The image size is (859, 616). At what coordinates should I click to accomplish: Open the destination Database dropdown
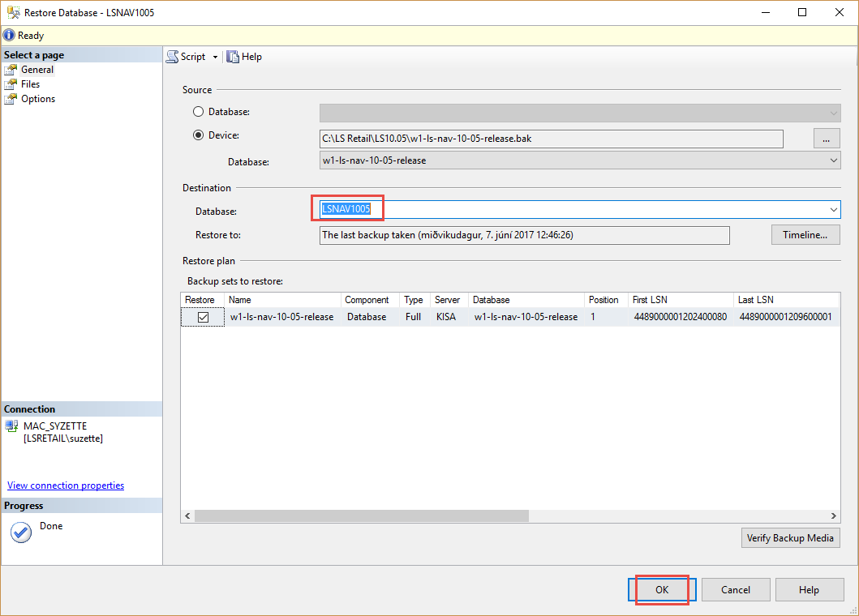[x=833, y=211]
